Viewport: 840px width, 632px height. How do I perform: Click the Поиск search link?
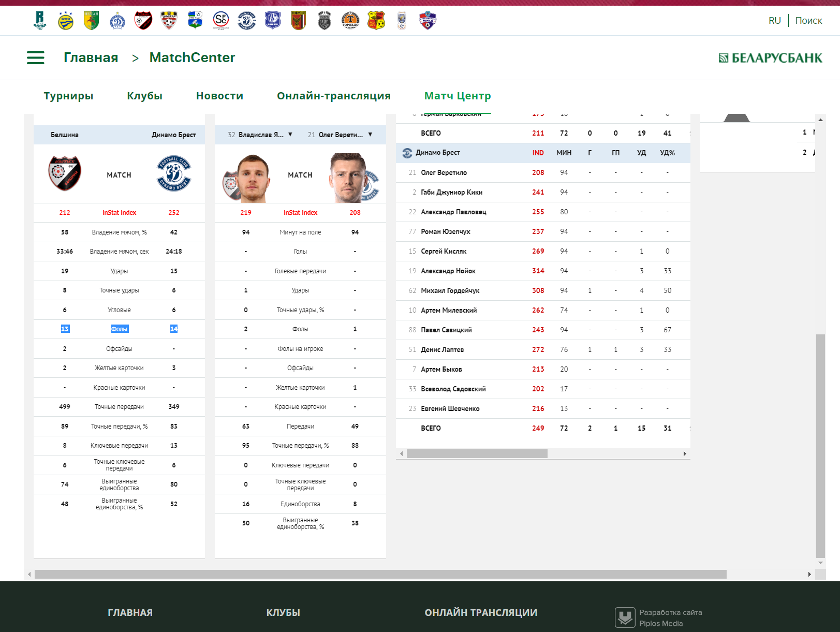[x=808, y=21]
